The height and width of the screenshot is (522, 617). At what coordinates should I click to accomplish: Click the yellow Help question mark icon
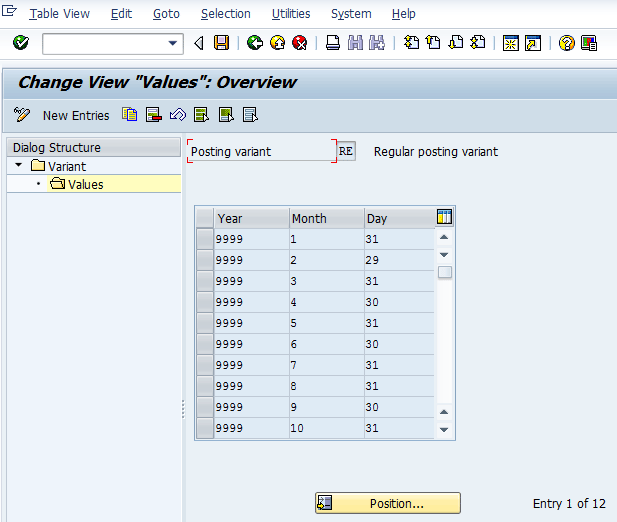tap(567, 43)
